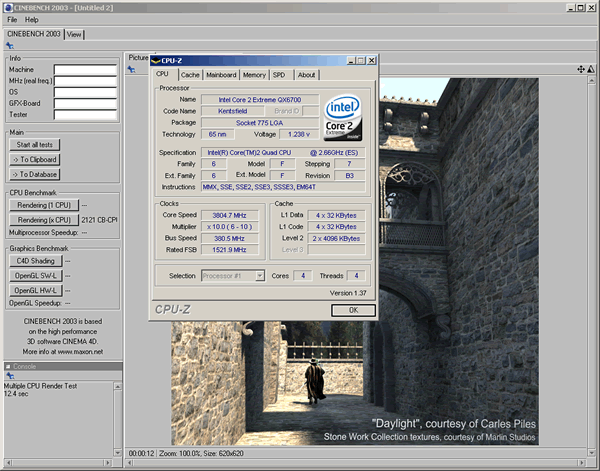Click the Multiplier value x 10.0
Viewport: 600px width, 471px height.
(x=230, y=227)
